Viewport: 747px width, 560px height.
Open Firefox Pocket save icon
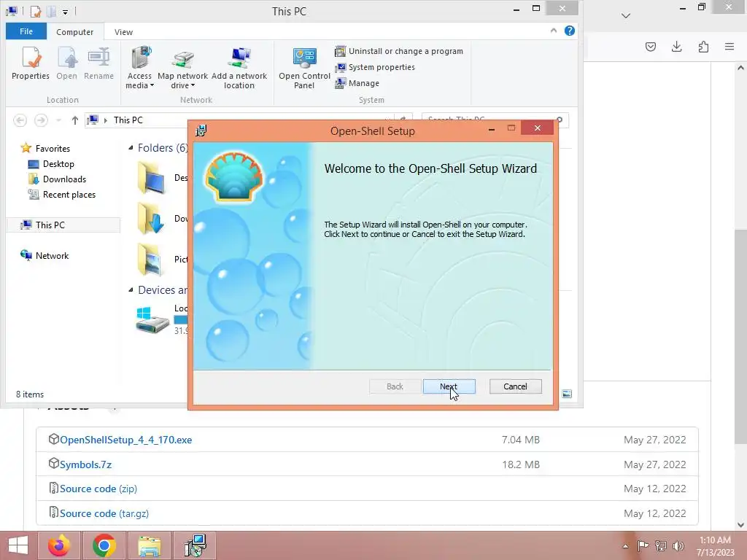coord(650,47)
